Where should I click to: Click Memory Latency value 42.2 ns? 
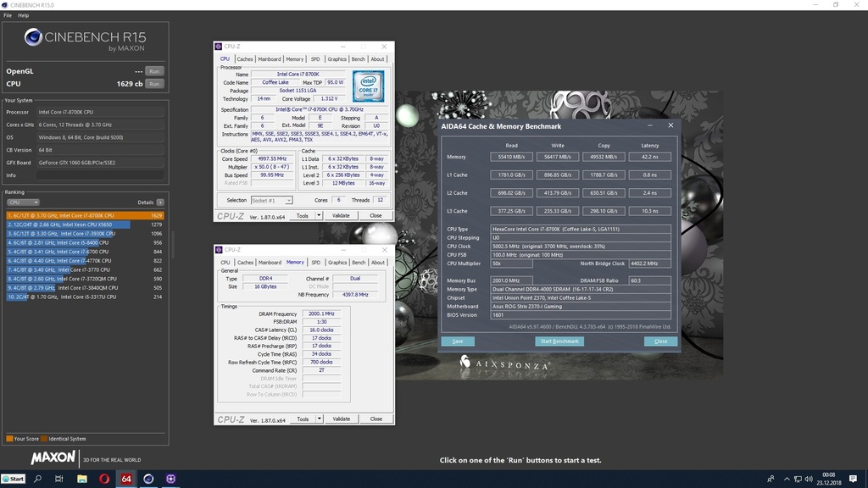click(650, 157)
